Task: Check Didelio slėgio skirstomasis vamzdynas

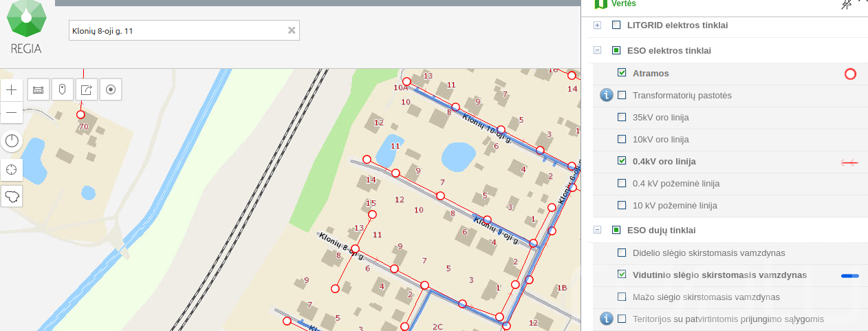Action: click(622, 253)
